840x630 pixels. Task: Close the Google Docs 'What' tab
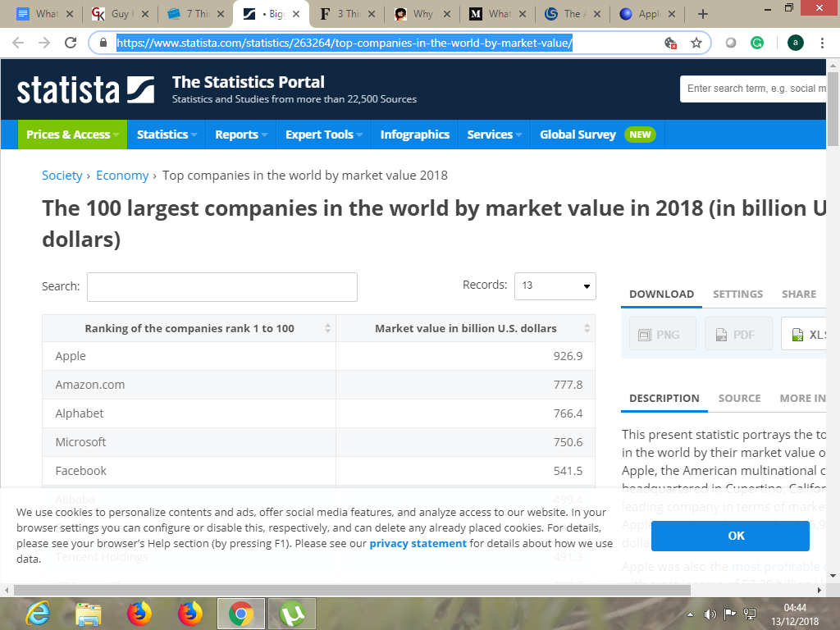coord(70,15)
